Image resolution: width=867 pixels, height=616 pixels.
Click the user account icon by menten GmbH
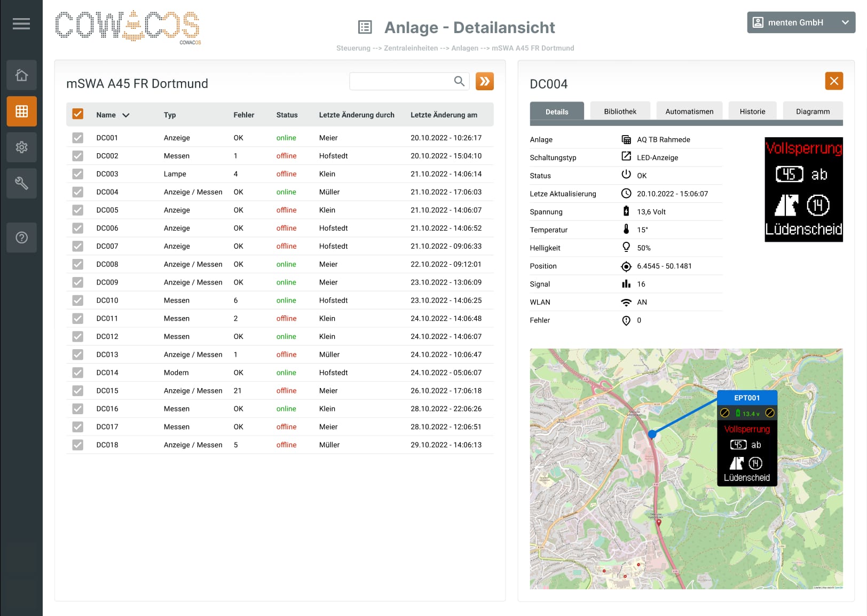(x=758, y=22)
